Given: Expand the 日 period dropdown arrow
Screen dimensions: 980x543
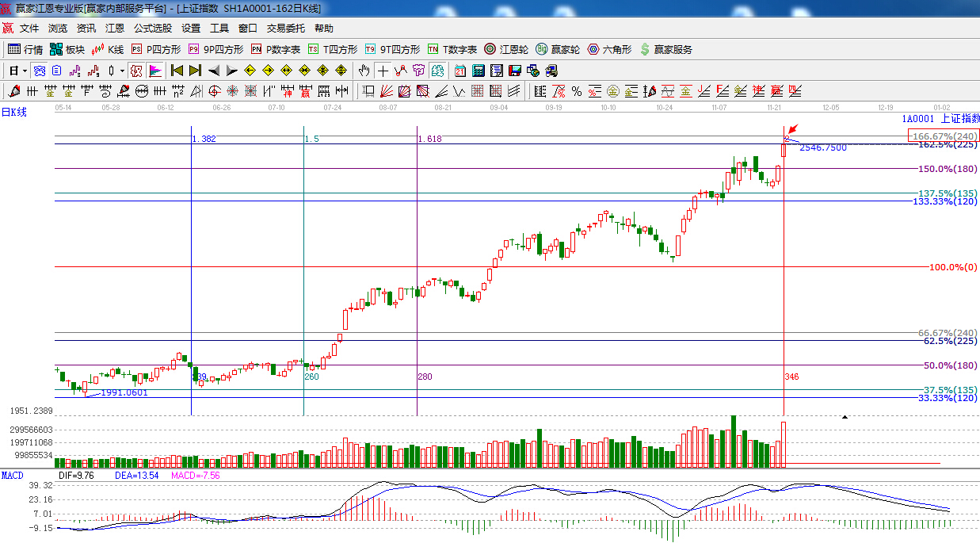Looking at the screenshot, I should [x=25, y=71].
